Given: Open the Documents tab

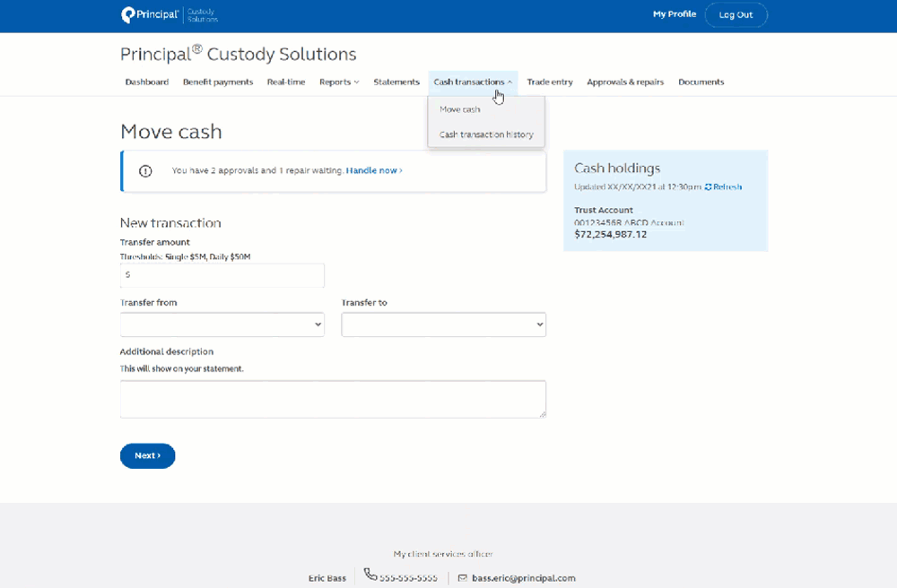Looking at the screenshot, I should 701,82.
